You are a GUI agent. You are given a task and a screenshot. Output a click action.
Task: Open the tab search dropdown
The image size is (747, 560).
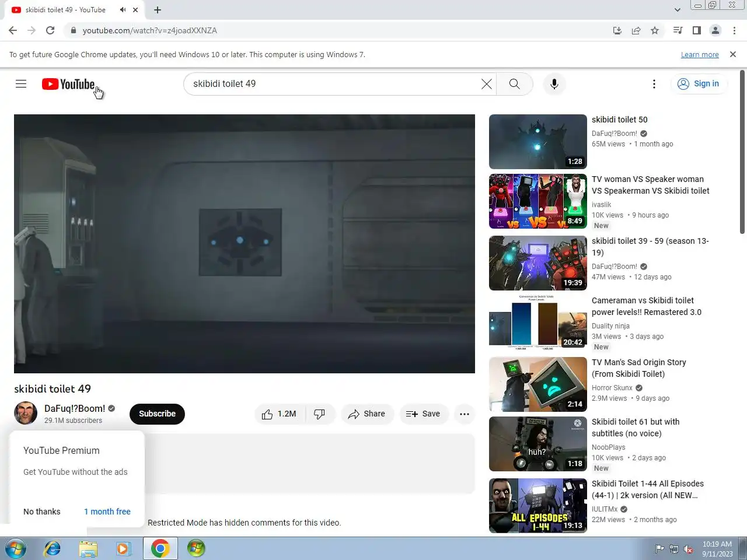[x=677, y=10]
